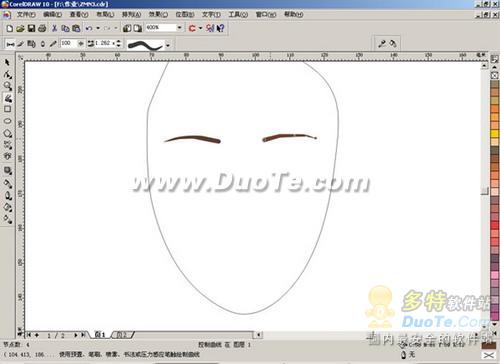Click the Cut scissors icon
Screen dimensions: 500x364
[54, 28]
